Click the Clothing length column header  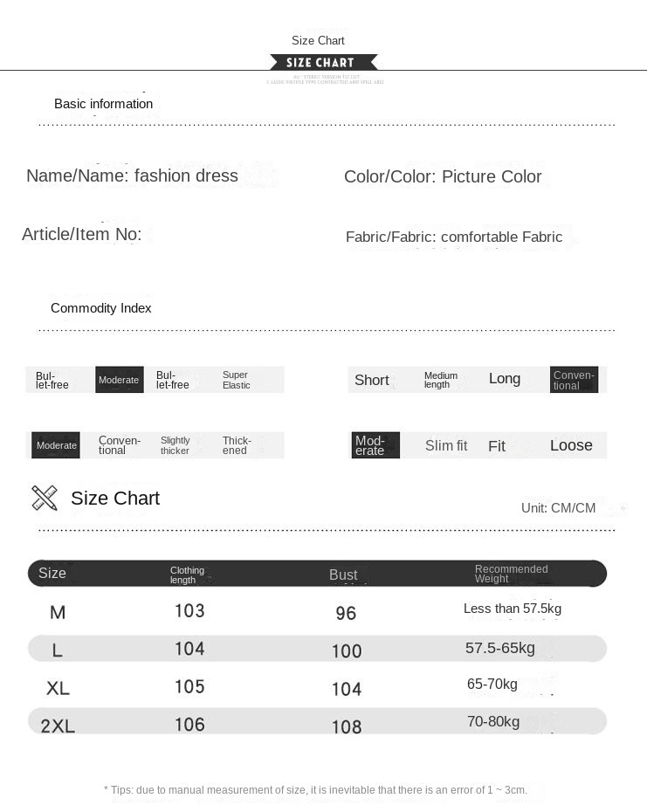point(187,575)
